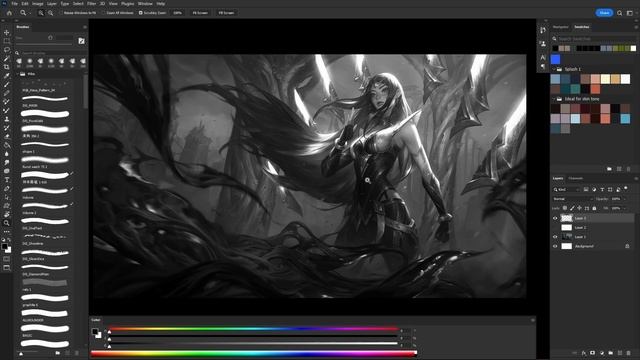
Task: Click the Fill Screen button
Action: [x=226, y=13]
